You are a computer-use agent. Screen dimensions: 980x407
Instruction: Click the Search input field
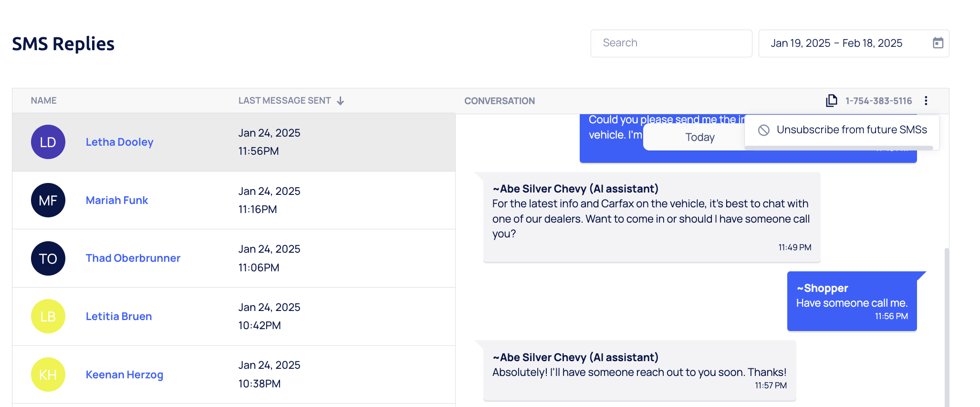[671, 43]
